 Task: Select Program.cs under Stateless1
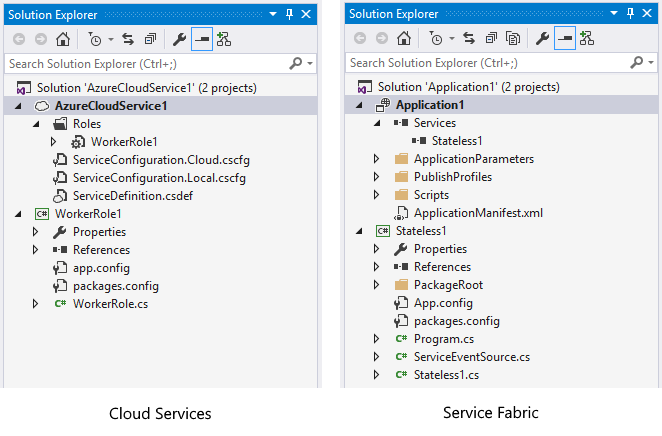click(x=444, y=339)
